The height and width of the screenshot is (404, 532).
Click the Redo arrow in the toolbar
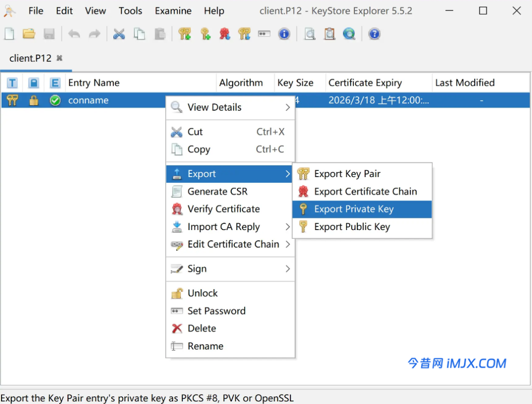point(95,34)
